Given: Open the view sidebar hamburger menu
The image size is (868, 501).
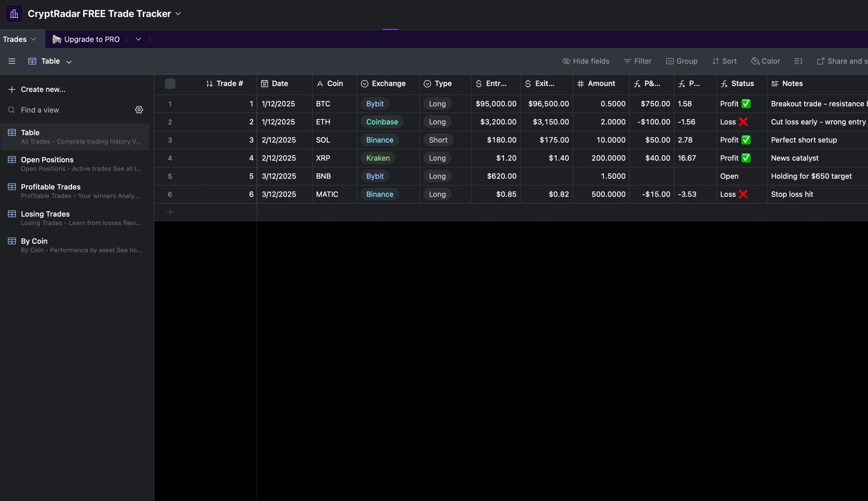Looking at the screenshot, I should (x=12, y=61).
